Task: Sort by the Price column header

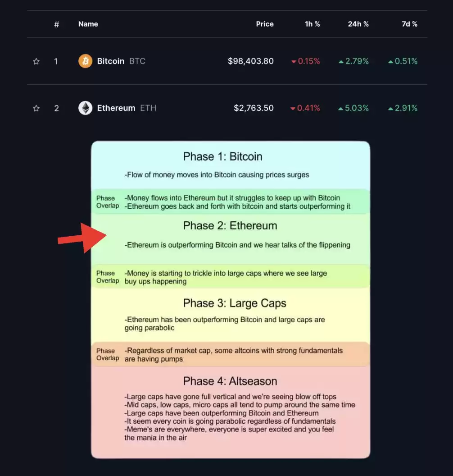Action: coord(265,24)
